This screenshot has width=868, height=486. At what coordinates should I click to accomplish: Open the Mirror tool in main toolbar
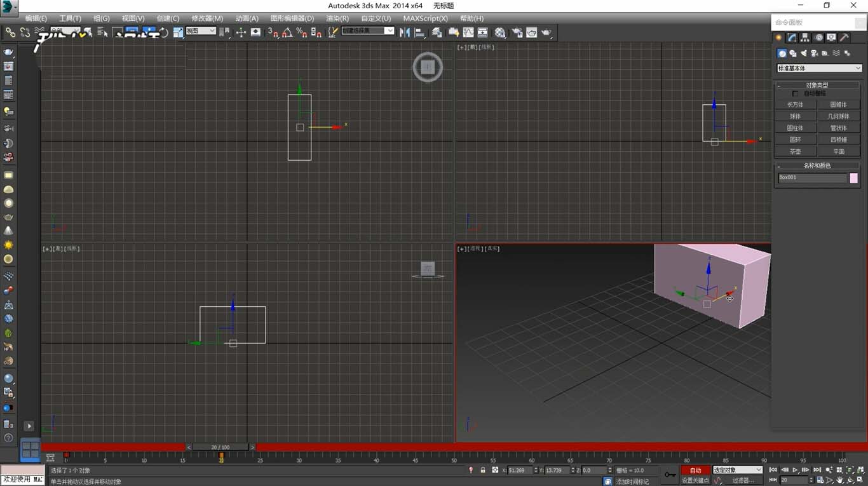pyautogui.click(x=405, y=32)
